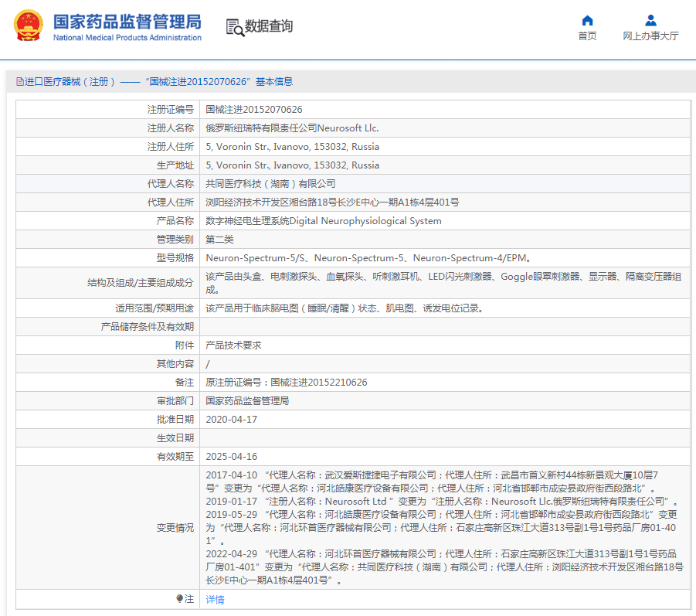Click the 国家药品监督管理局 header logo text

pos(124,22)
